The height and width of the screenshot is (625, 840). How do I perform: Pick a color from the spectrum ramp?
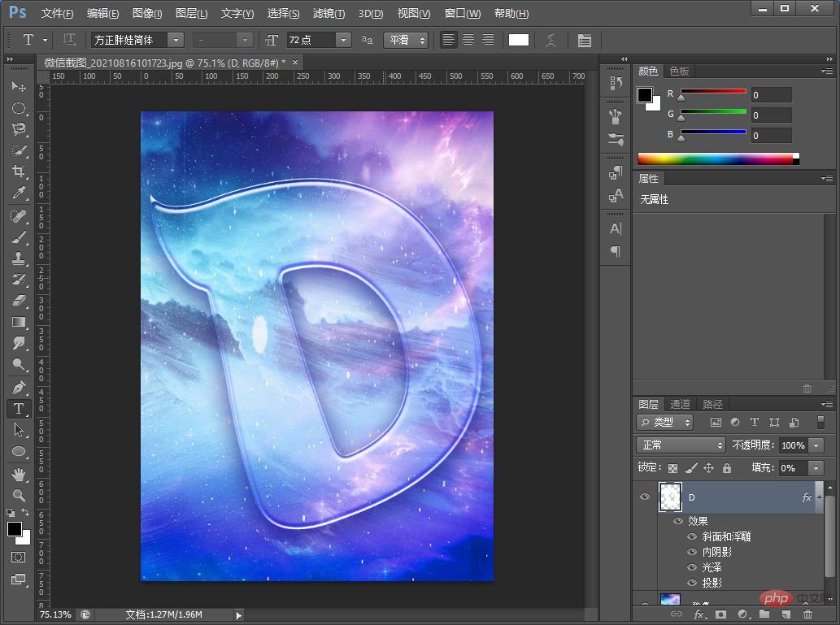[718, 158]
